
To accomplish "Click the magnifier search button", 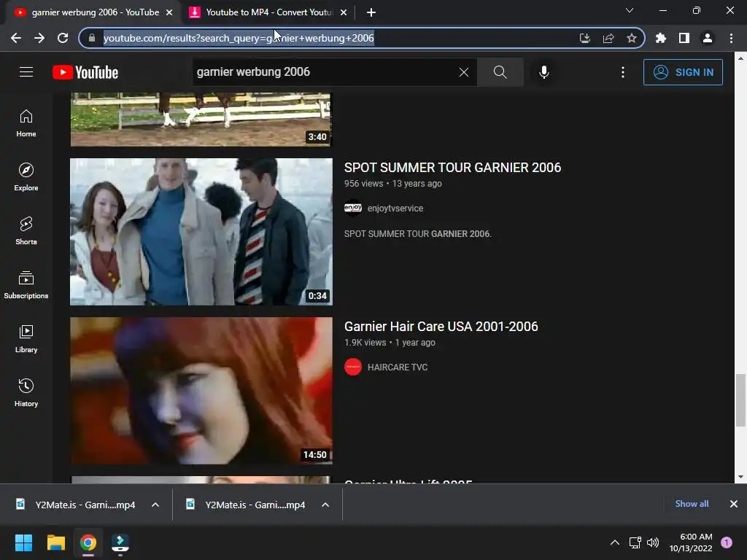I will 500,72.
